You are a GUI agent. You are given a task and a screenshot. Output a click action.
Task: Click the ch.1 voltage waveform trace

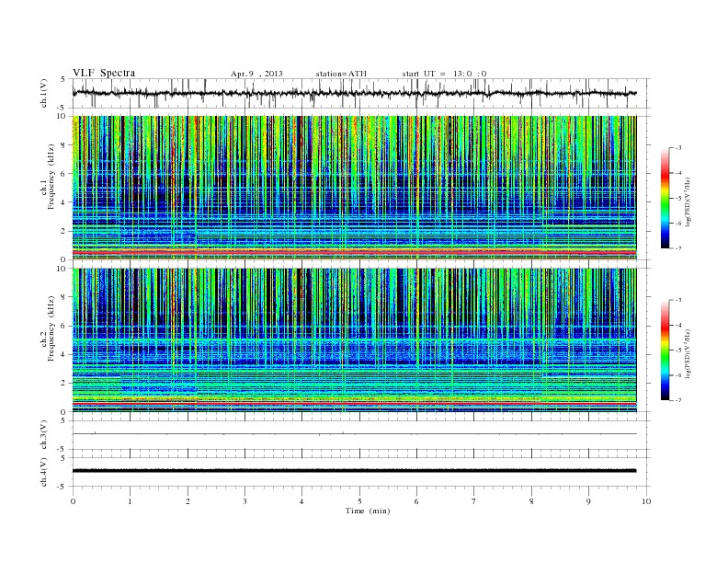click(x=354, y=93)
